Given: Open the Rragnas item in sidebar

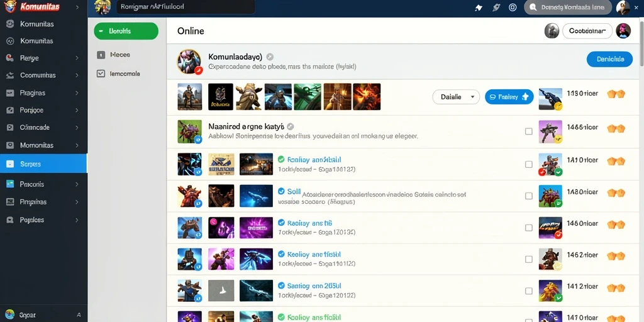Looking at the screenshot, I should coord(43,93).
